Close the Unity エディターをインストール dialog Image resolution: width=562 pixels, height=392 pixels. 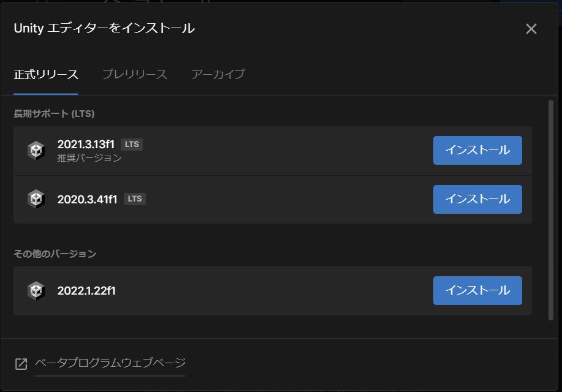tap(531, 29)
